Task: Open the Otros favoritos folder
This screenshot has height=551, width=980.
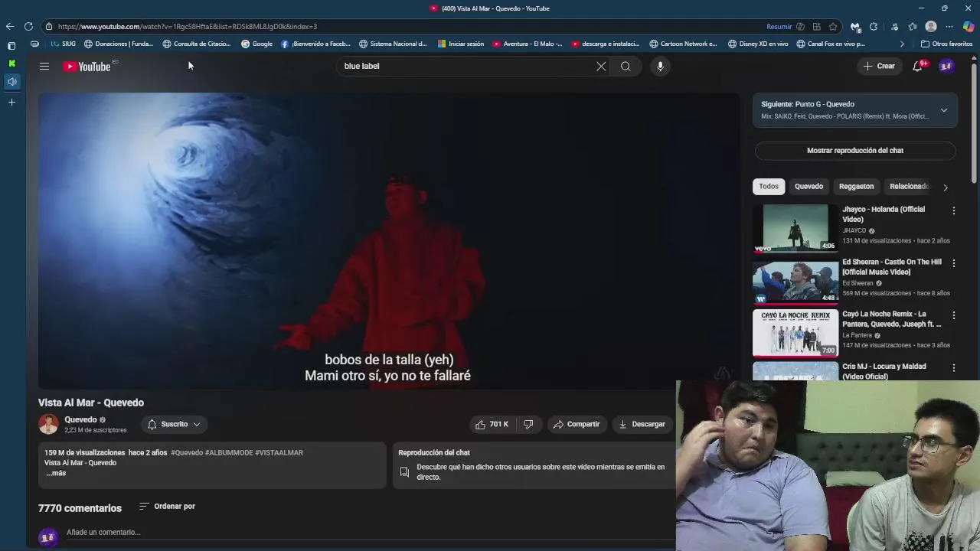Action: pyautogui.click(x=946, y=44)
